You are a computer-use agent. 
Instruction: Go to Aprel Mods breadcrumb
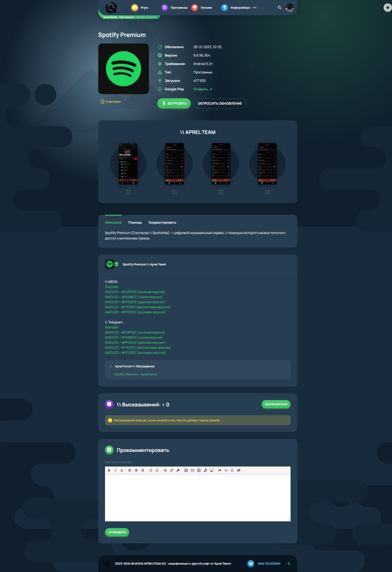110,17
